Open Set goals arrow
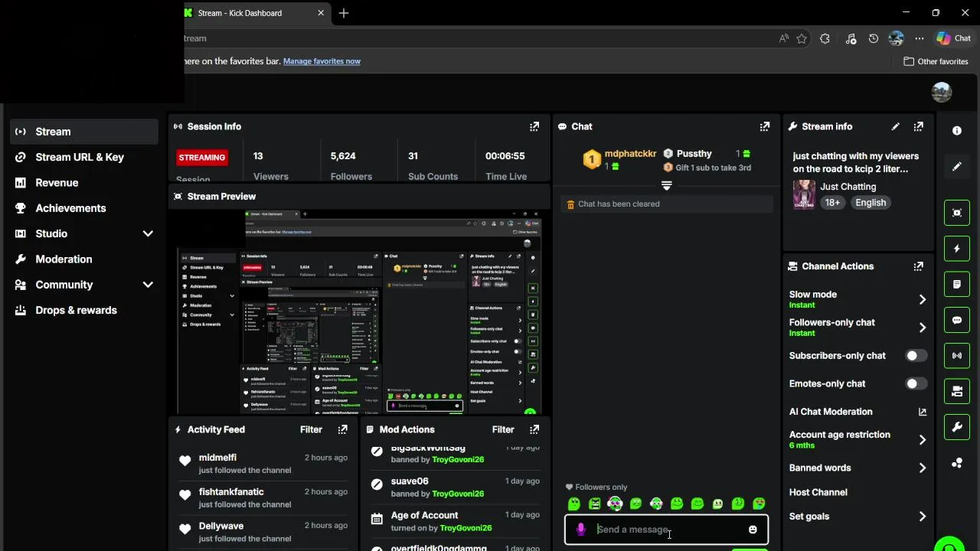This screenshot has height=551, width=980. (922, 517)
